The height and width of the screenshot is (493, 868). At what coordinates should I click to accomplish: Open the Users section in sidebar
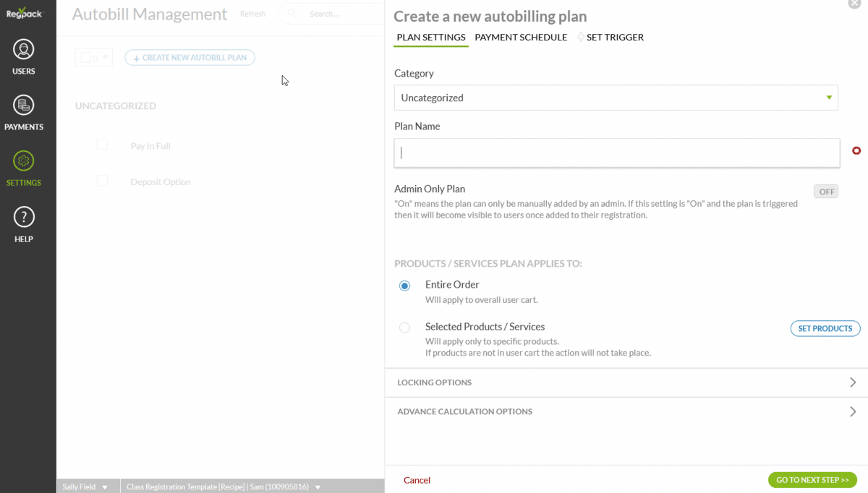(x=24, y=51)
